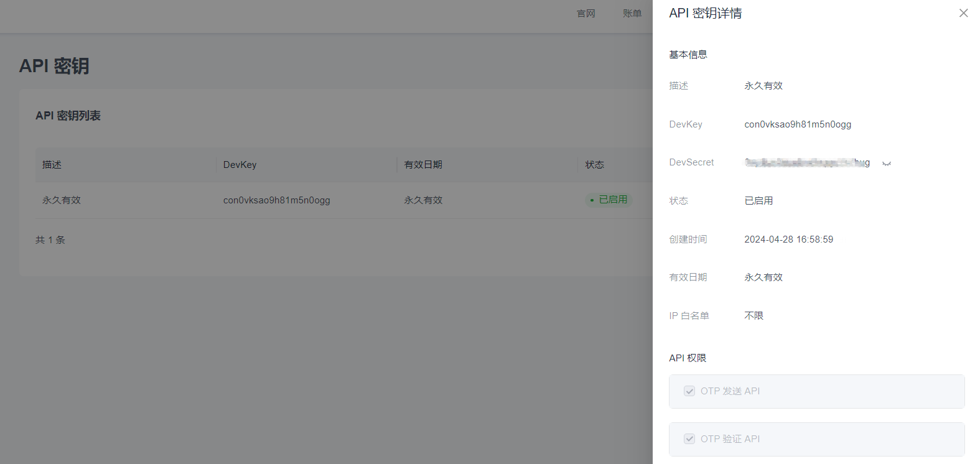
Task: Open the 账单 link in header
Action: [632, 14]
